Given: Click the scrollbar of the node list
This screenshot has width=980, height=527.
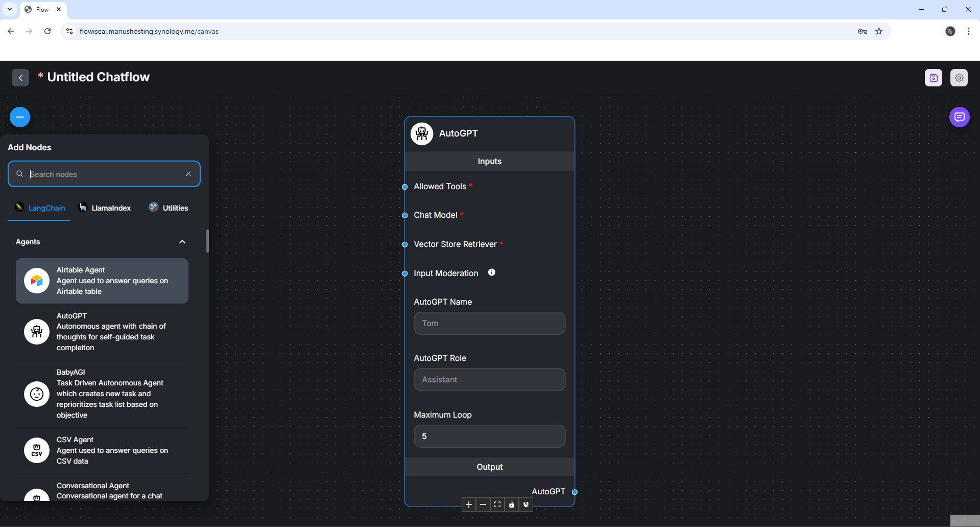Looking at the screenshot, I should coord(207,241).
